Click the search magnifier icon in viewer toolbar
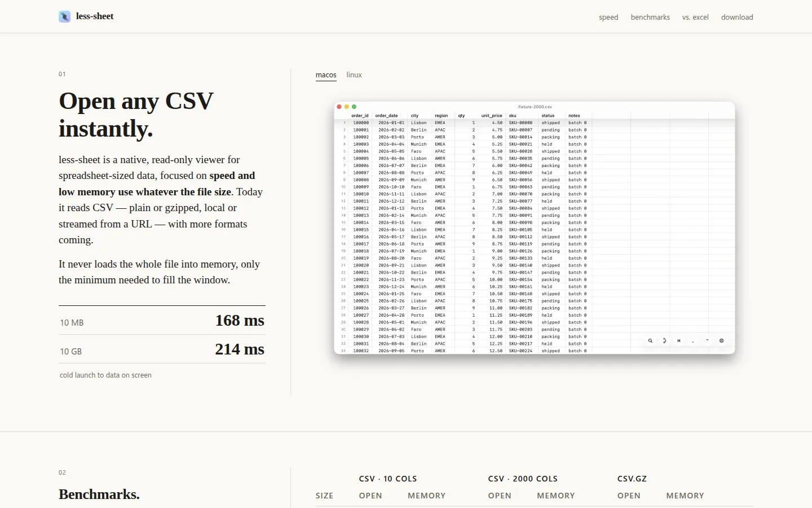 [650, 341]
